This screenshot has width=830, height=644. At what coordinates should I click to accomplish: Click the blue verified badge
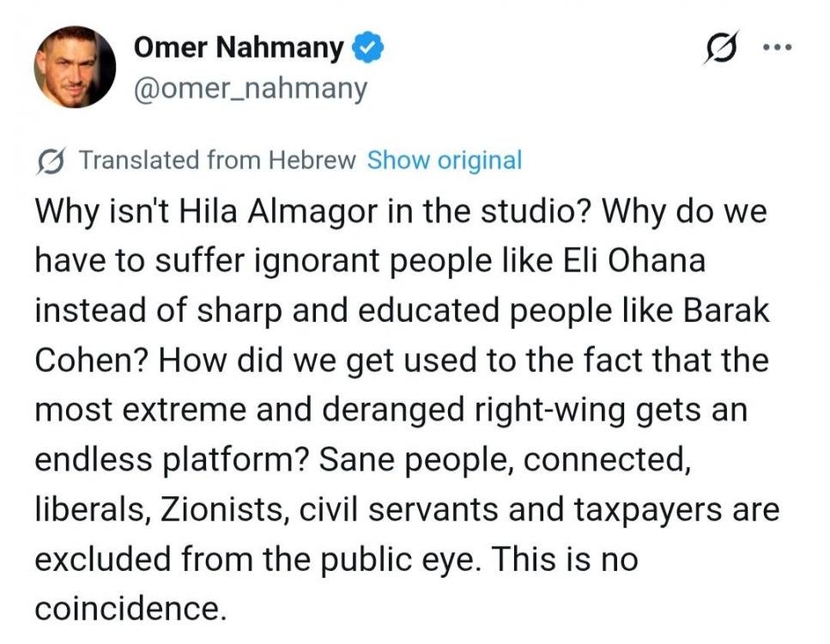pyautogui.click(x=370, y=49)
